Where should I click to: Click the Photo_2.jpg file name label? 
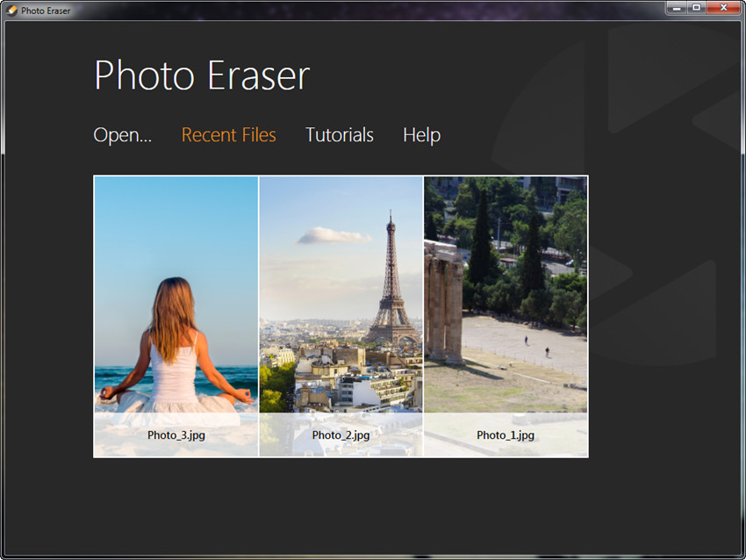pos(341,435)
